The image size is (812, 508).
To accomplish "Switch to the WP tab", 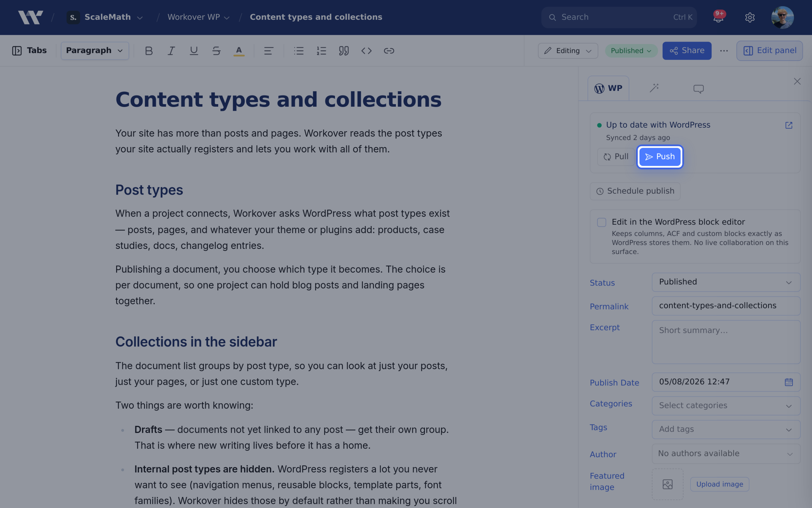I will [608, 88].
